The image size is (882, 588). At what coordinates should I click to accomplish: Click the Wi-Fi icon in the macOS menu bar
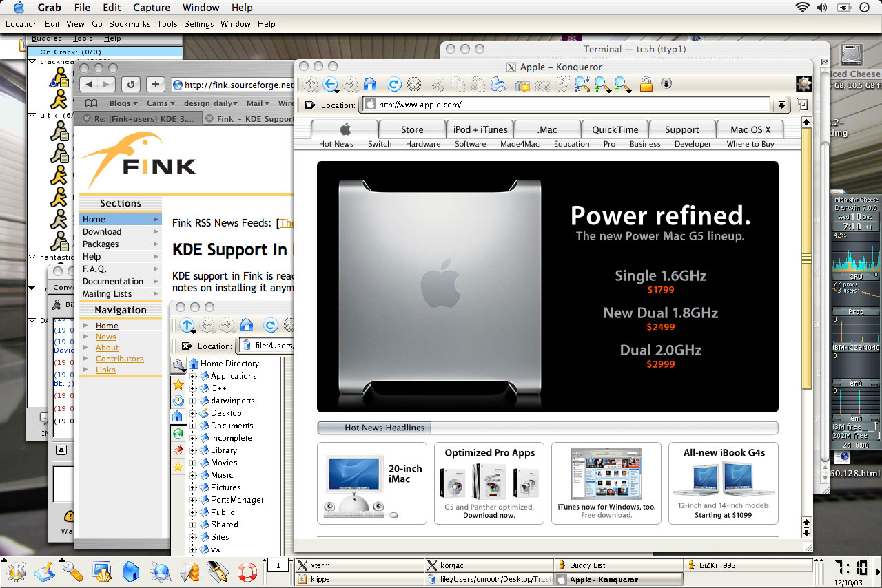[802, 8]
